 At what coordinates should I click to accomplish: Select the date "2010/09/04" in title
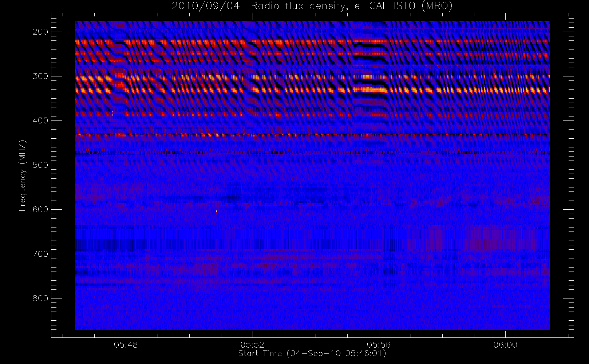(206, 6)
